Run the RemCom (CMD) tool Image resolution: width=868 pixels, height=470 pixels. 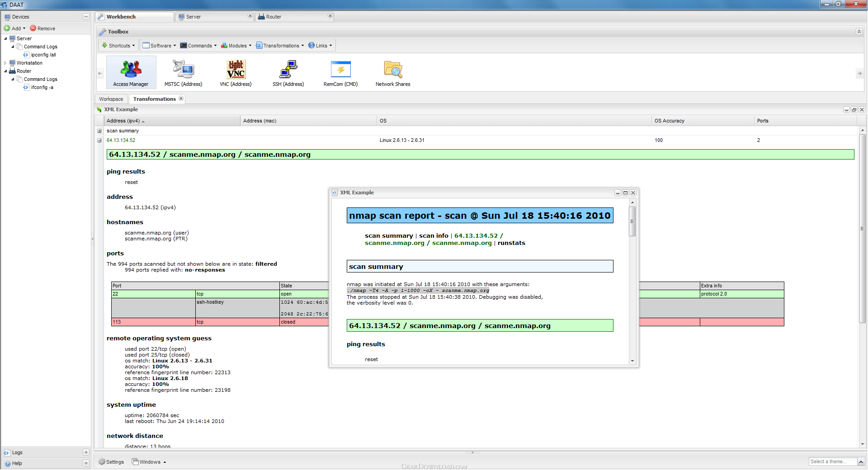(x=340, y=72)
